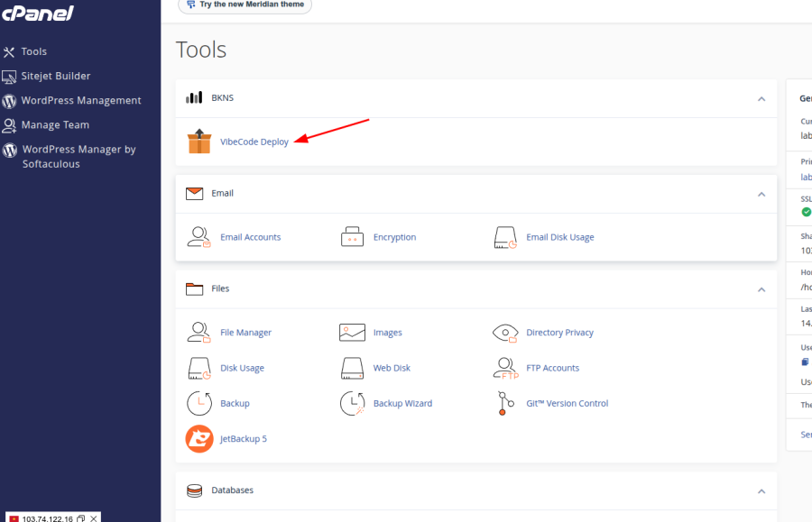Click the Email section title
The image size is (812, 522).
[222, 193]
